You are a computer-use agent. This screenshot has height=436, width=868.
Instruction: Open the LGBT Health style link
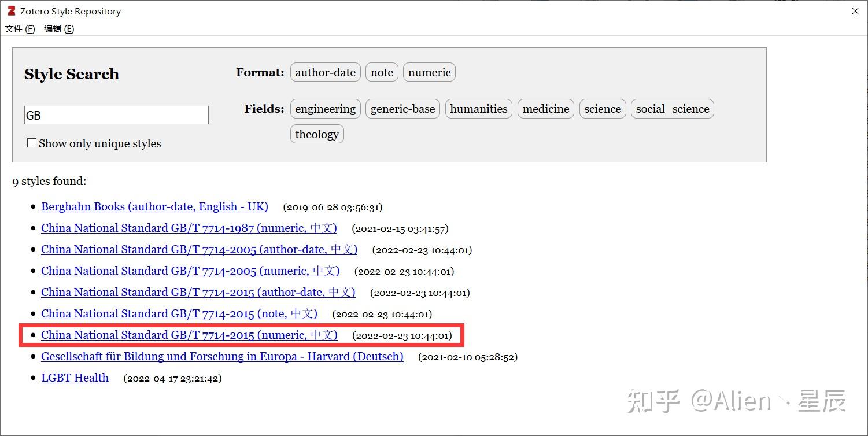tap(75, 378)
